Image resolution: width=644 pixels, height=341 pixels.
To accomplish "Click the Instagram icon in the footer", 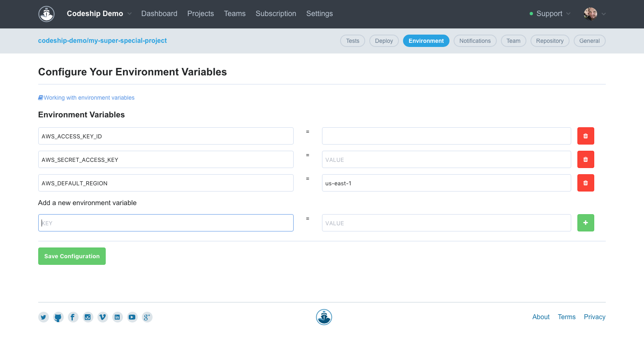I will pos(88,317).
